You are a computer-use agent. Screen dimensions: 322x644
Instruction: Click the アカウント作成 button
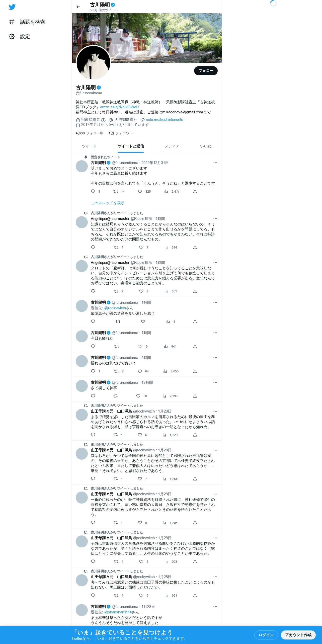point(298,635)
